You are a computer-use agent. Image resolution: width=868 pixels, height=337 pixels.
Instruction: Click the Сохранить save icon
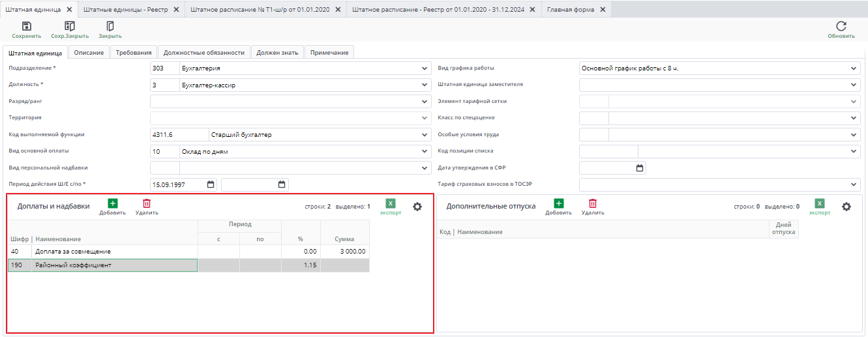tap(26, 27)
